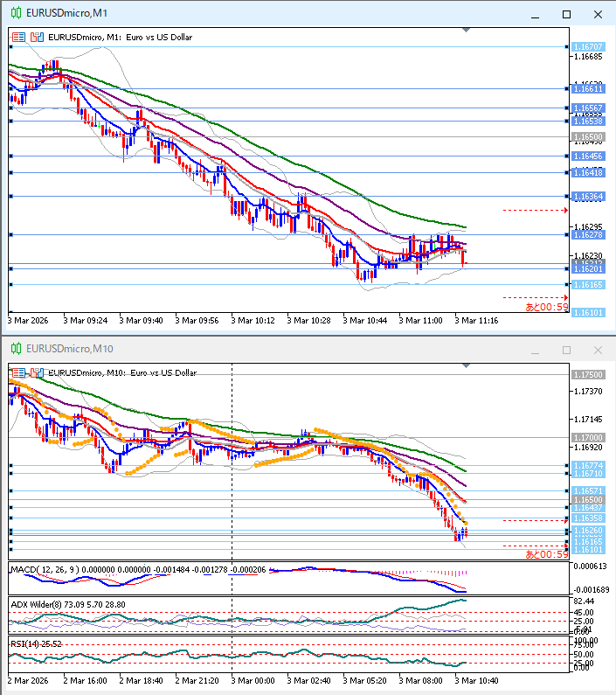Activate the EURUSDmicro,M10 window title bar
This screenshot has height=695, width=616.
pyautogui.click(x=262, y=349)
